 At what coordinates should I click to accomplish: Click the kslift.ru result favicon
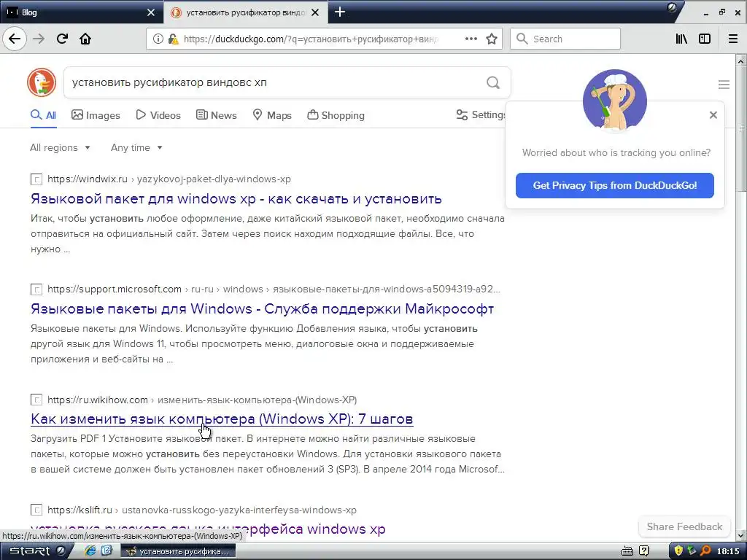[36, 510]
